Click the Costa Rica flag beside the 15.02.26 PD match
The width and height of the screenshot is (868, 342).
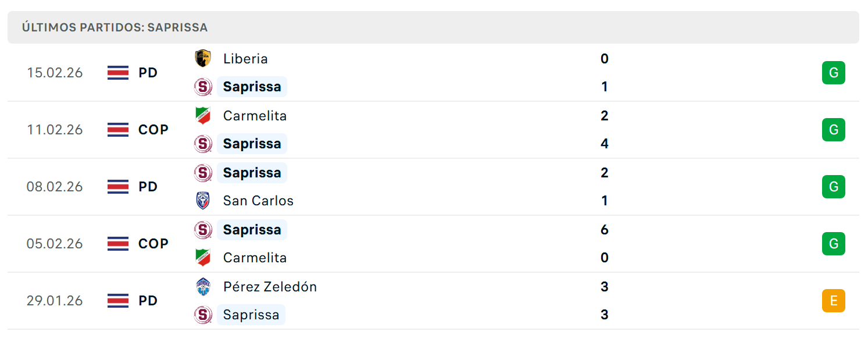pos(118,73)
